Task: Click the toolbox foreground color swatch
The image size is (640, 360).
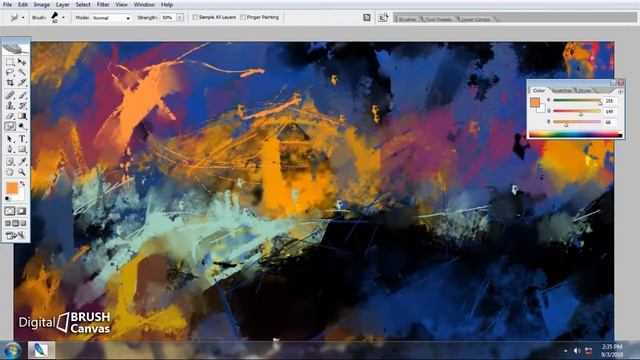Action: point(12,188)
